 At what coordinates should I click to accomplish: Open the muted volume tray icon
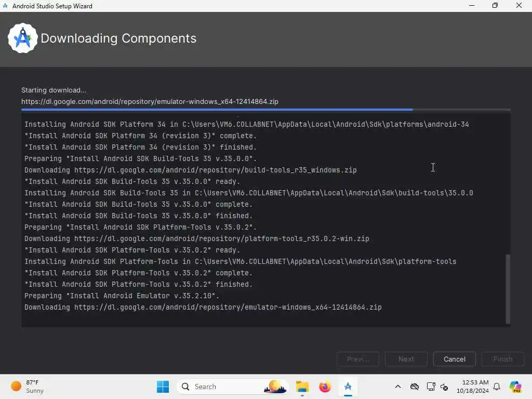coord(445,387)
